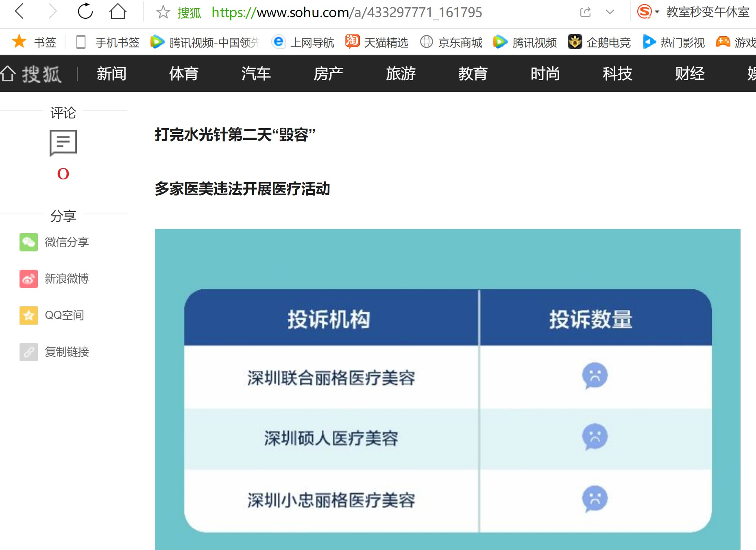Screen dimensions: 756x550
Task: Share article via 微信分享
Action: (x=54, y=242)
